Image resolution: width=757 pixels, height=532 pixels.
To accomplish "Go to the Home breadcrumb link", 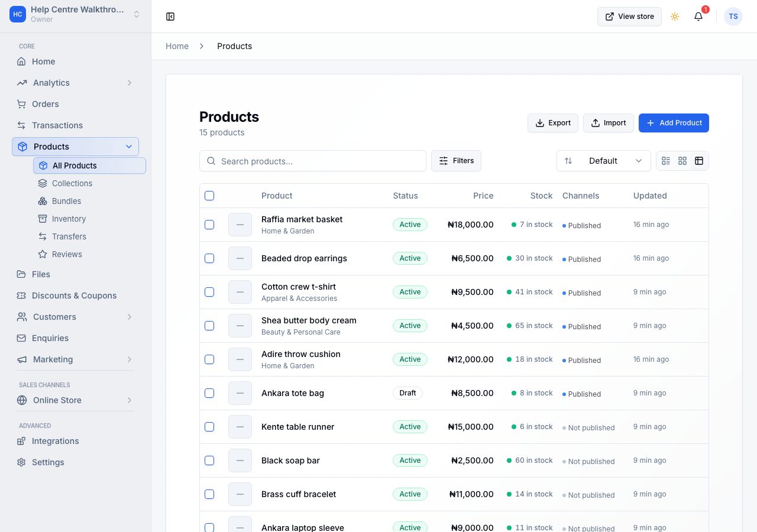I will click(177, 46).
